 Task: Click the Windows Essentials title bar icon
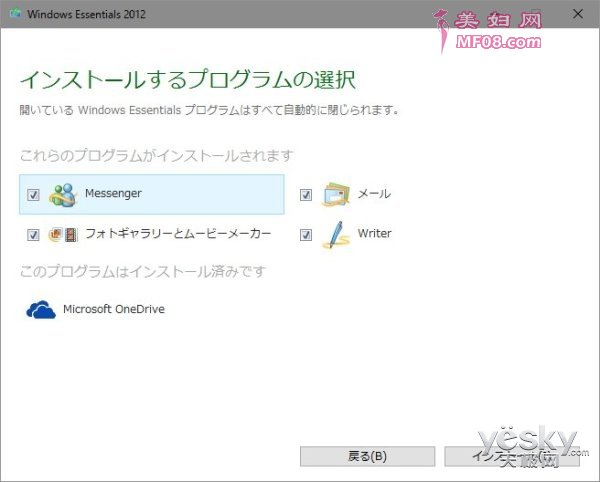tap(15, 14)
